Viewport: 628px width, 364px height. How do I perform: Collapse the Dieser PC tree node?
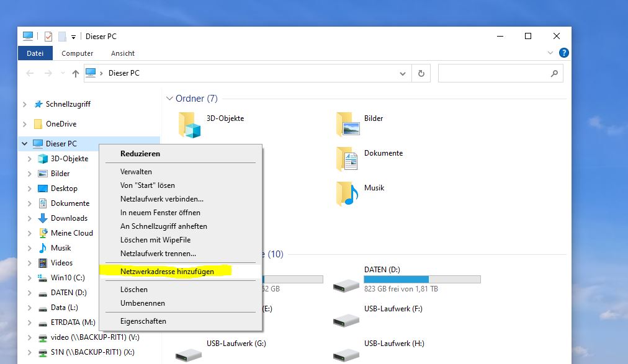pyautogui.click(x=24, y=144)
